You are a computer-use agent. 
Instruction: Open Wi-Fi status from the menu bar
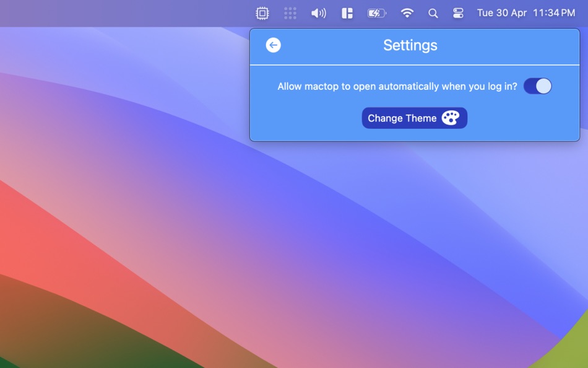click(x=407, y=12)
